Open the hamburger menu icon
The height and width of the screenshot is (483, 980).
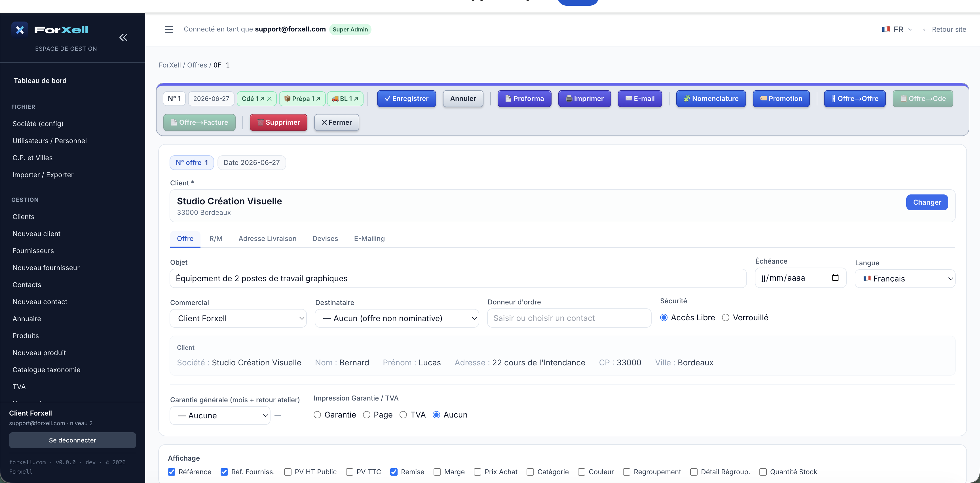(x=169, y=29)
